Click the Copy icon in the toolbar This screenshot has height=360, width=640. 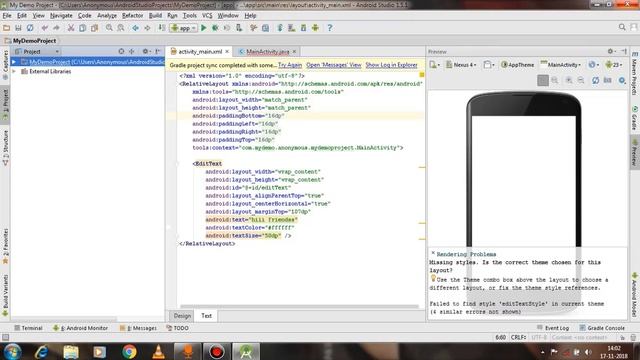pos(82,28)
